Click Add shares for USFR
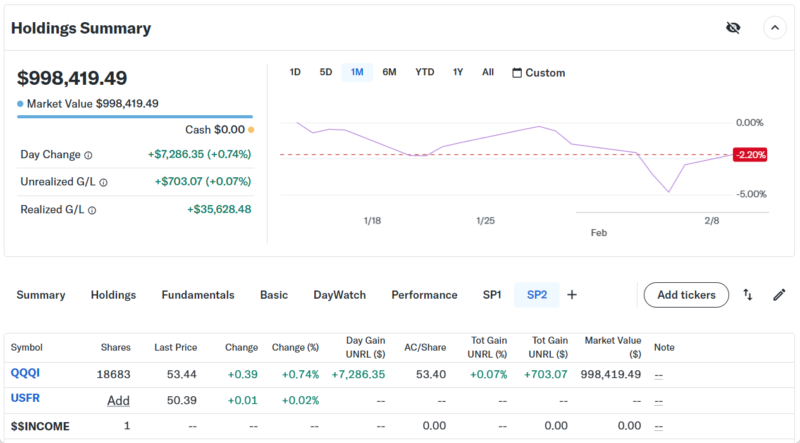 (119, 400)
